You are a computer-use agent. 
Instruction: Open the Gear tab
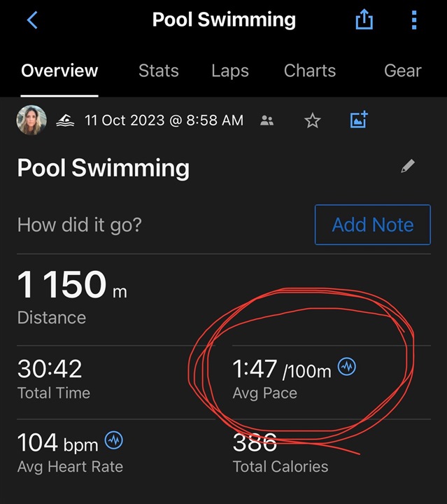[x=403, y=71]
